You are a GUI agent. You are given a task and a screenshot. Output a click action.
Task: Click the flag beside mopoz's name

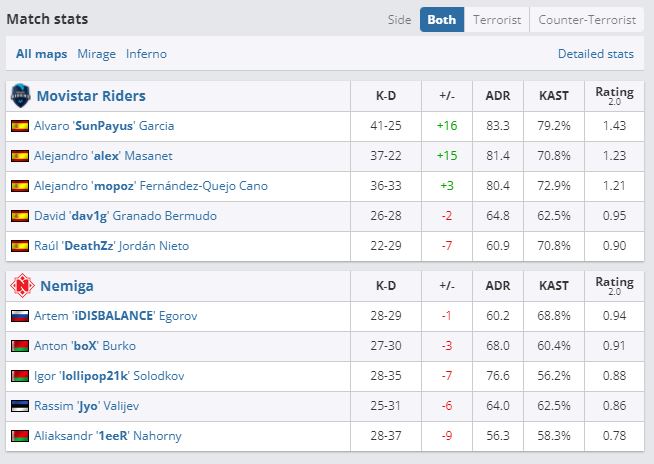(x=19, y=186)
